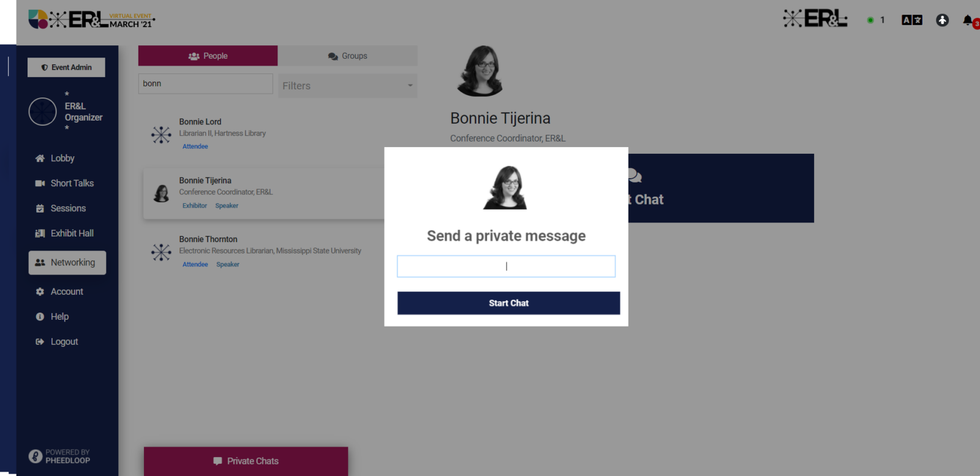Image resolution: width=980 pixels, height=476 pixels.
Task: Click the green online users indicator
Action: point(870,20)
